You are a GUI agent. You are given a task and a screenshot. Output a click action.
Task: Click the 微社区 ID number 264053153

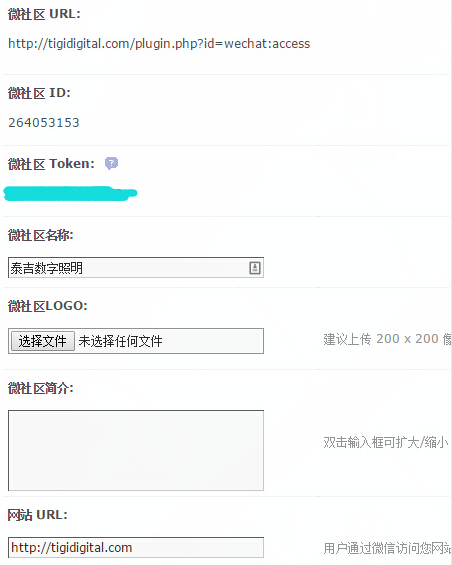[44, 123]
